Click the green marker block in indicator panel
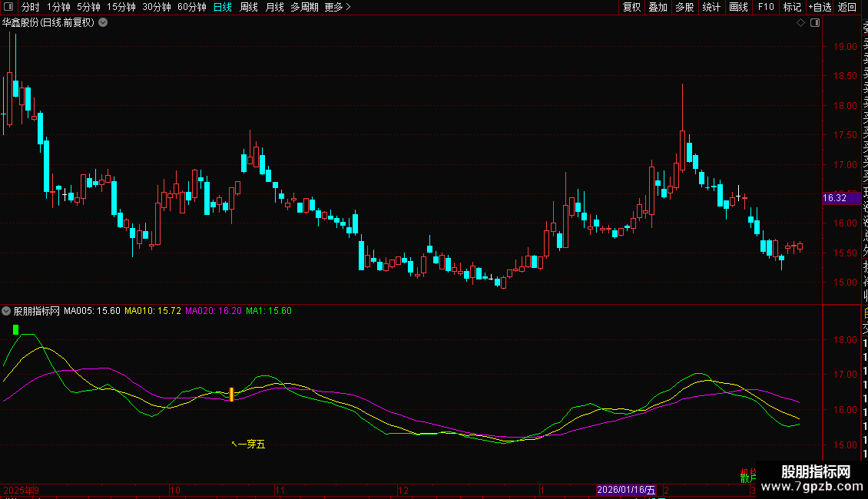 [15, 329]
